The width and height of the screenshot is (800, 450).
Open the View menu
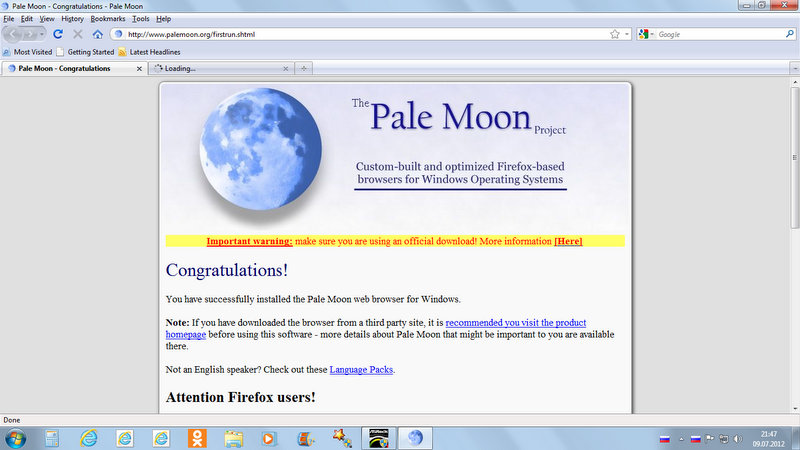(x=47, y=19)
